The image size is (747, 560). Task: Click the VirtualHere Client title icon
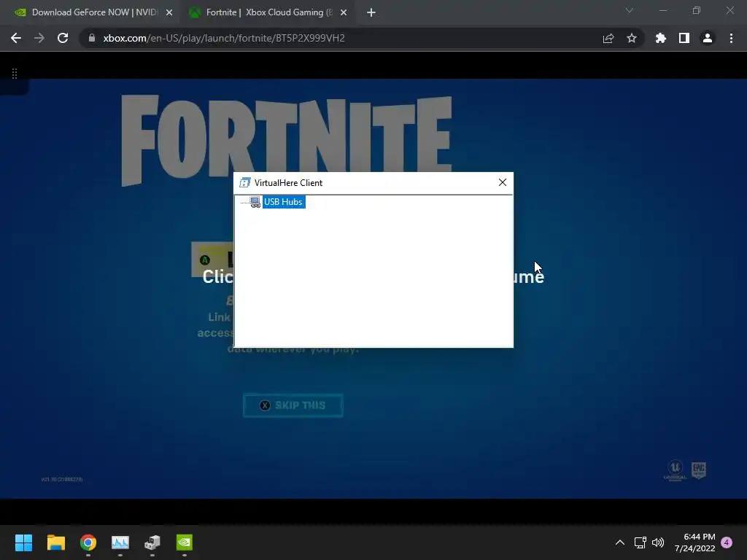(x=245, y=183)
